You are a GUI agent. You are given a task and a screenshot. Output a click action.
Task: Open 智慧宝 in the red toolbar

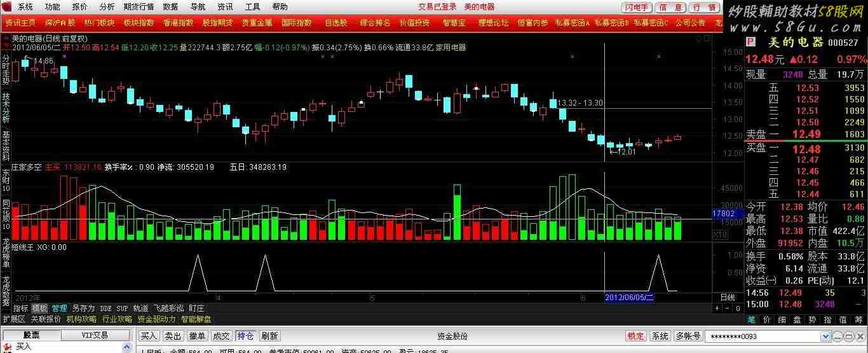(x=454, y=22)
